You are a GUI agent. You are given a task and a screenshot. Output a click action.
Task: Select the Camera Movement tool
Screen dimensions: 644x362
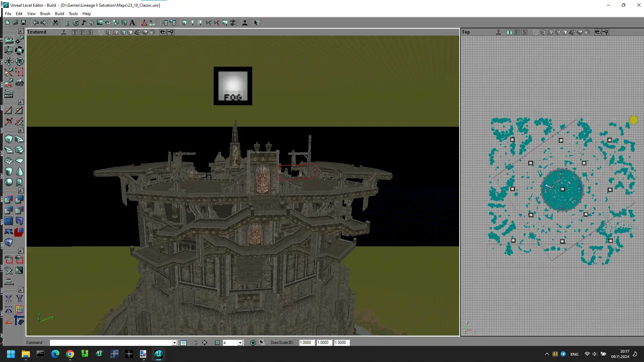pos(9,40)
